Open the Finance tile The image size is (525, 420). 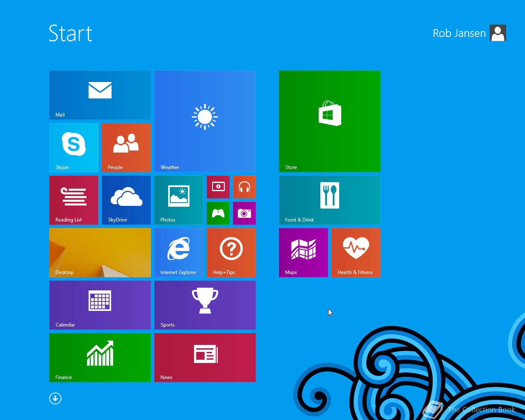(100, 358)
